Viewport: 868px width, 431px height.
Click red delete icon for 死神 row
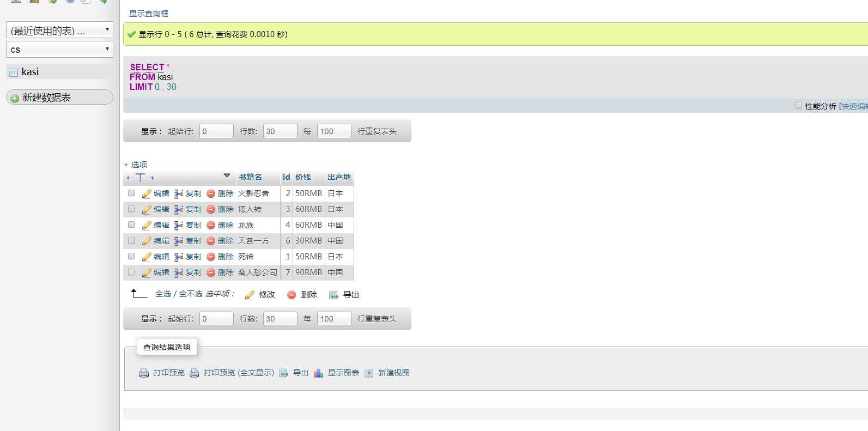click(x=211, y=257)
